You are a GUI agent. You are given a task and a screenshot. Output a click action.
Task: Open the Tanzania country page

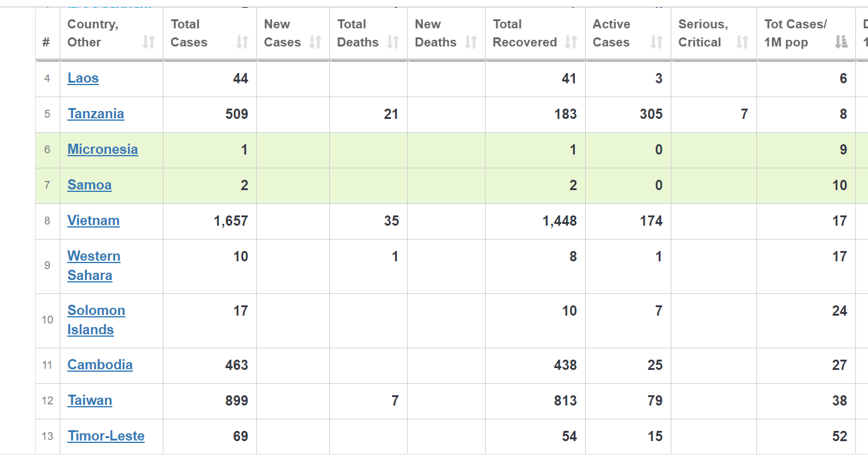point(96,114)
